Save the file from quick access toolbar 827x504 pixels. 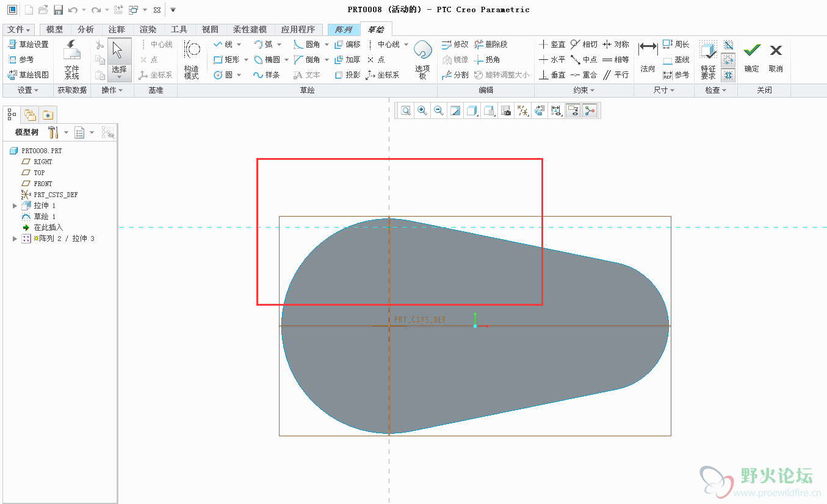58,10
